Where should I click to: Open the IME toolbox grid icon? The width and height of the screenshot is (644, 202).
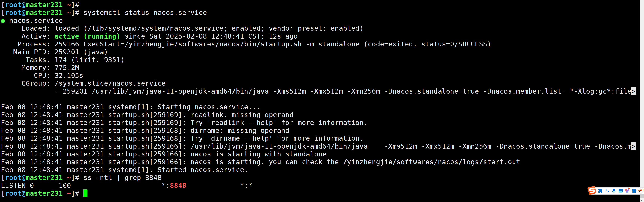pos(634,191)
